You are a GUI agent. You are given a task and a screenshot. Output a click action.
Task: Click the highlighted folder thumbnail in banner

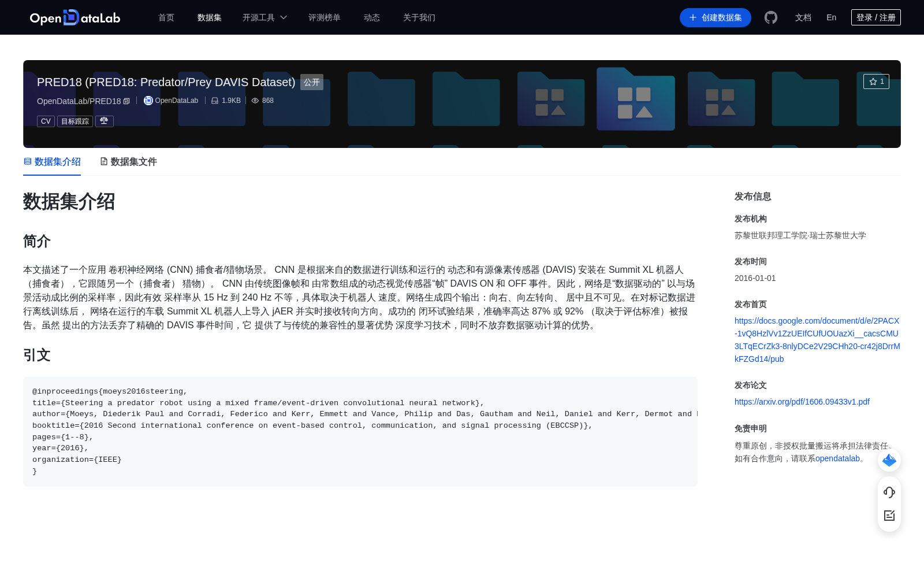pyautogui.click(x=636, y=99)
